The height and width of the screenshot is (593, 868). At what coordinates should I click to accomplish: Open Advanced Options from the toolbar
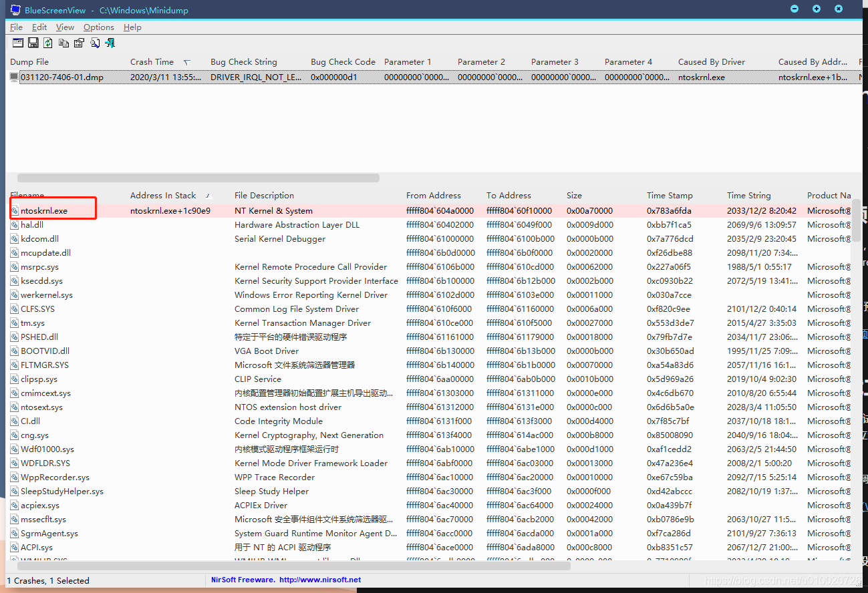(17, 43)
